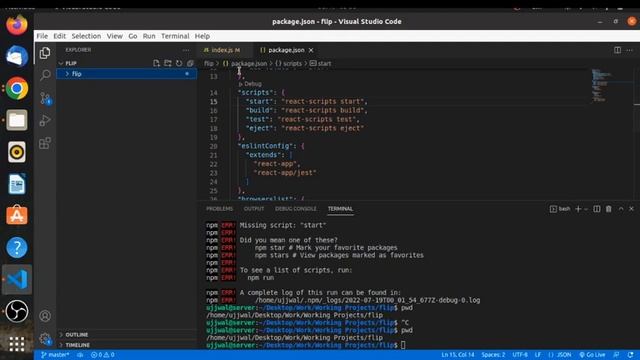Open the Go menu
This screenshot has height=360, width=640.
pyautogui.click(x=133, y=36)
